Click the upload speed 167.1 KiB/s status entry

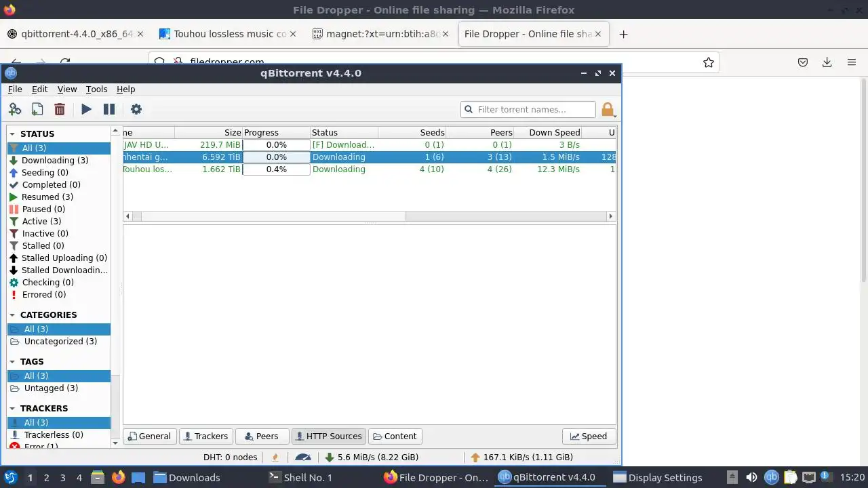tap(521, 457)
